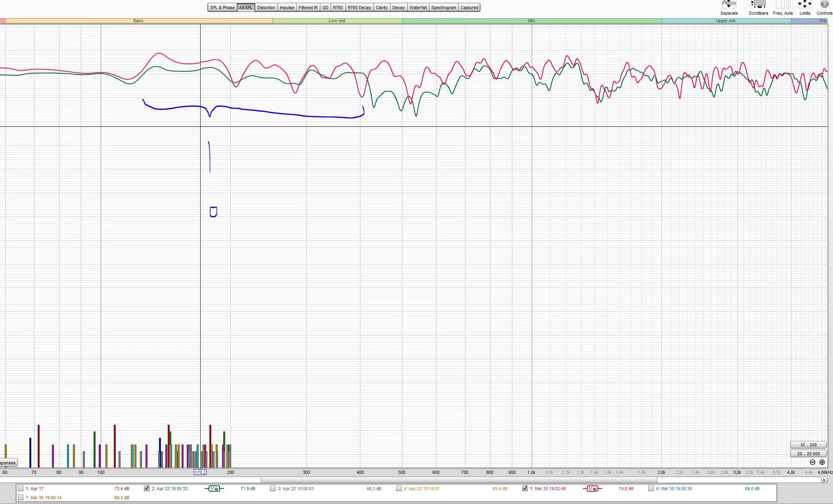This screenshot has width=833, height=504.
Task: Click the pink 1/48 smoothing trace indicator
Action: [x=592, y=489]
